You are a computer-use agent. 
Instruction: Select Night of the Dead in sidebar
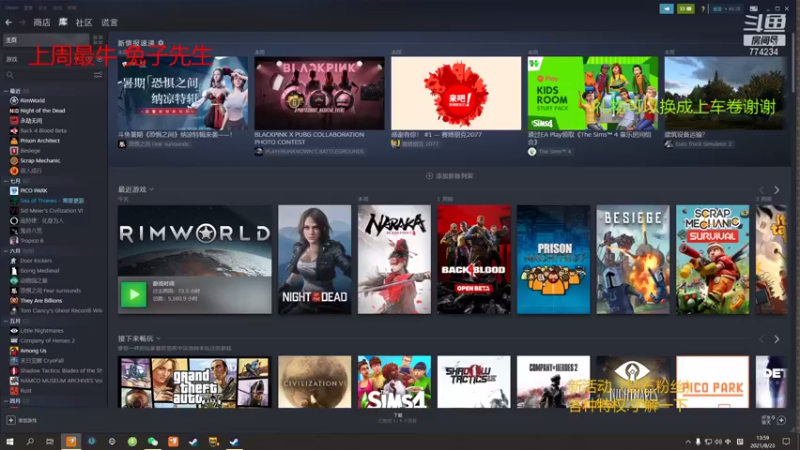[43, 111]
